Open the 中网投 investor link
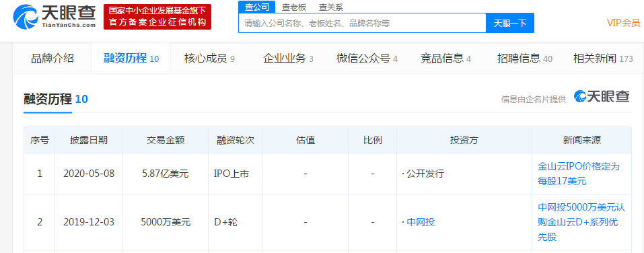The width and height of the screenshot is (644, 253). (421, 223)
